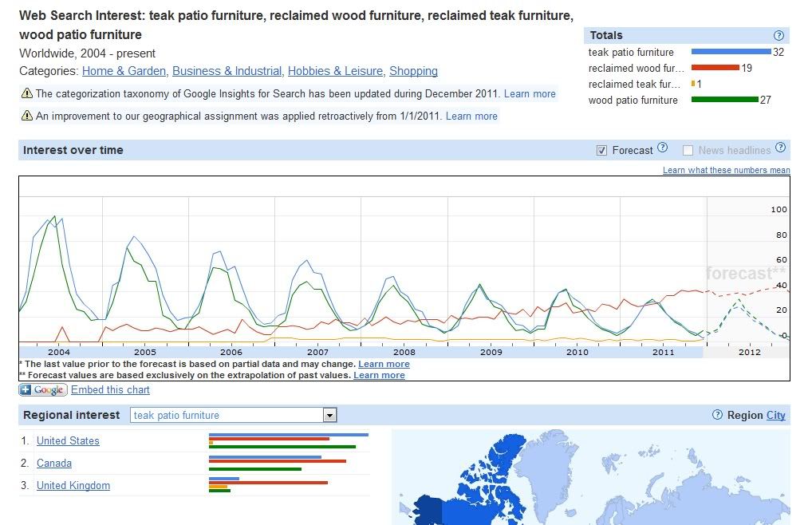812x525 pixels.
Task: Click green wood patio furniture totals bar
Action: [x=724, y=100]
